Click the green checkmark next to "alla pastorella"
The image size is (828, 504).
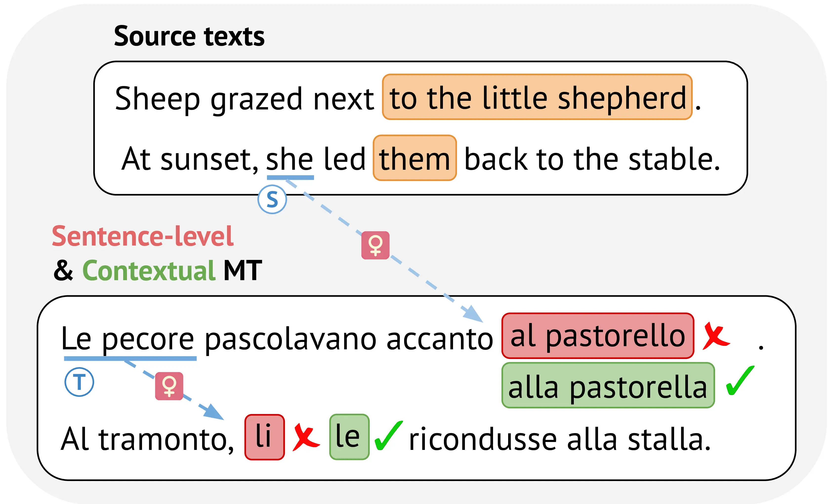[740, 381]
